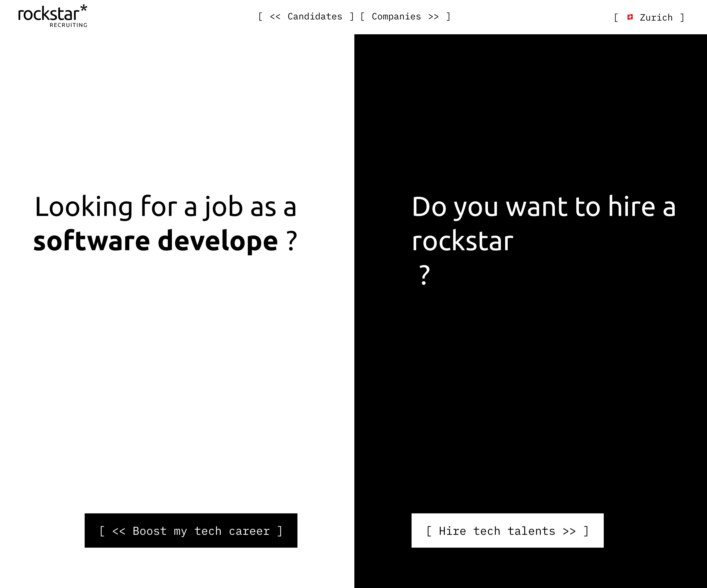Click the 'Do you want to hire' headline

click(543, 207)
